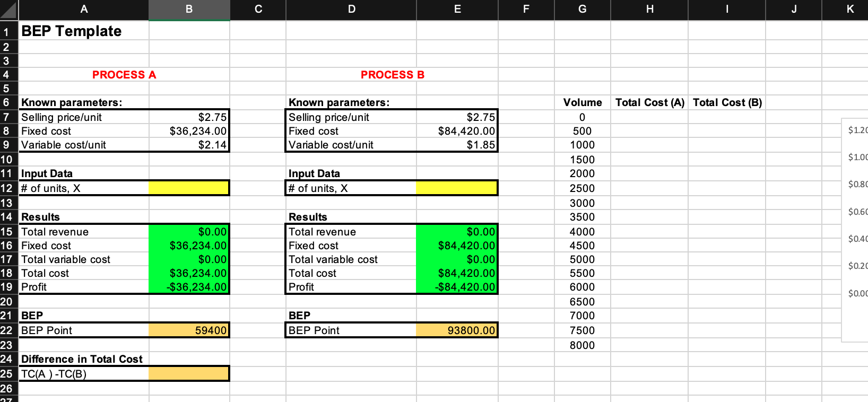Click 'Total Cost (A)' heading cell

(649, 102)
